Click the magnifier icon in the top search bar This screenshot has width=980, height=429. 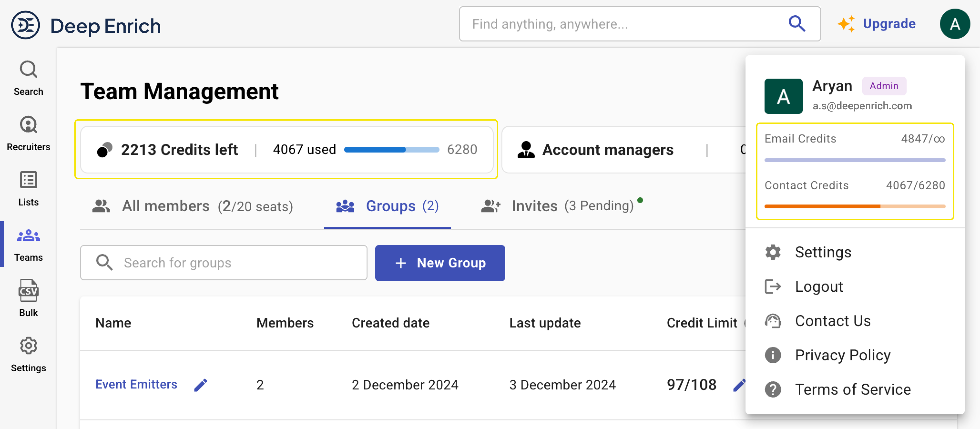pos(796,24)
